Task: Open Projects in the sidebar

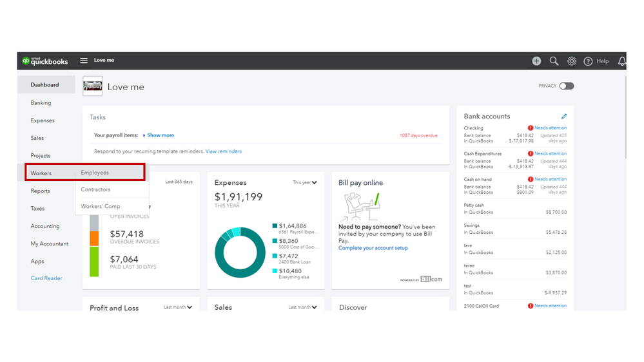Action: tap(40, 155)
